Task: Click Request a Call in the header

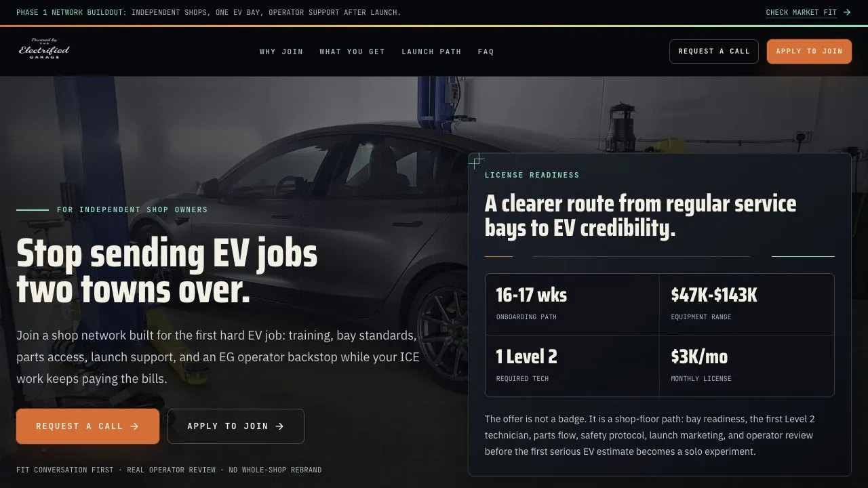Action: click(714, 52)
